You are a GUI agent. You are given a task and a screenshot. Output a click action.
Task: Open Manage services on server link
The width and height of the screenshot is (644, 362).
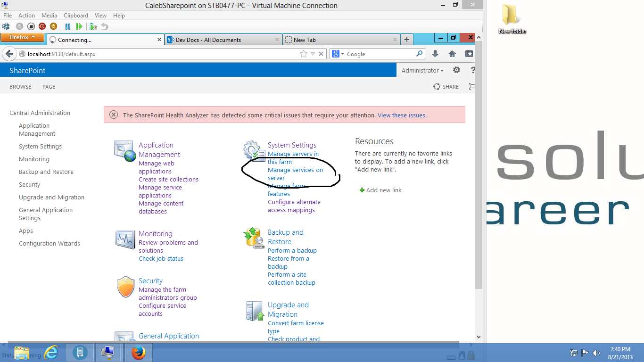coord(296,174)
